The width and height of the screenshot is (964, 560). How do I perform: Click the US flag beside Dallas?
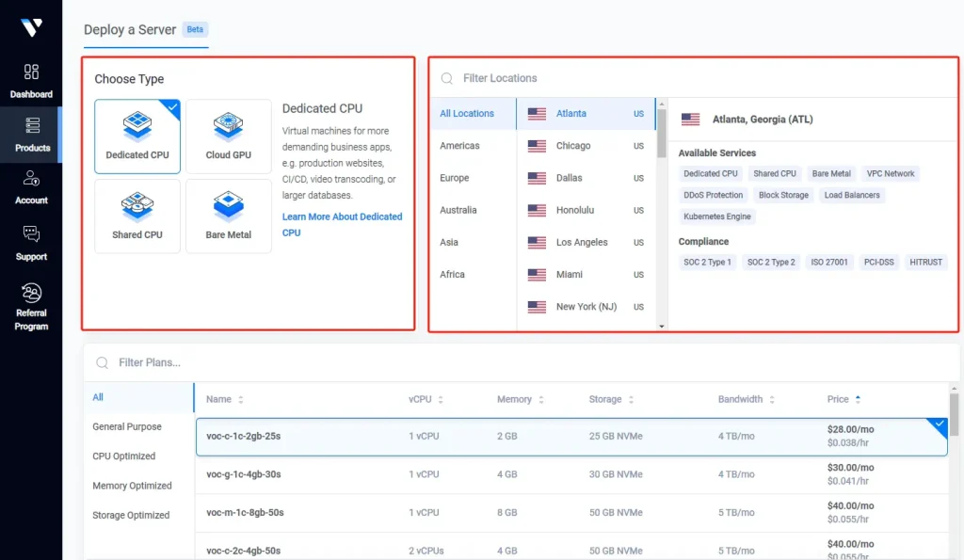(x=537, y=178)
